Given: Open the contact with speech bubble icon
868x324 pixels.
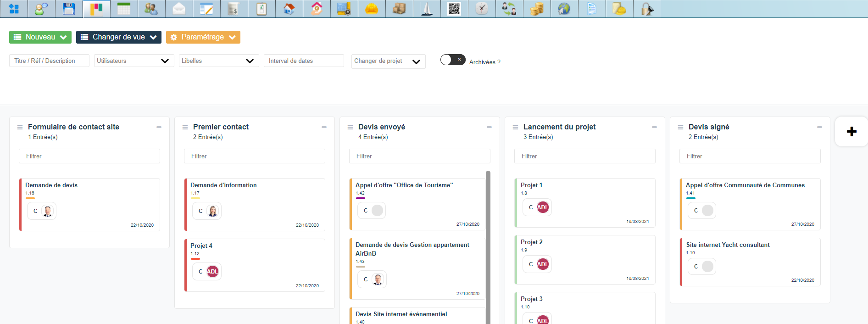Looking at the screenshot, I should [x=41, y=9].
